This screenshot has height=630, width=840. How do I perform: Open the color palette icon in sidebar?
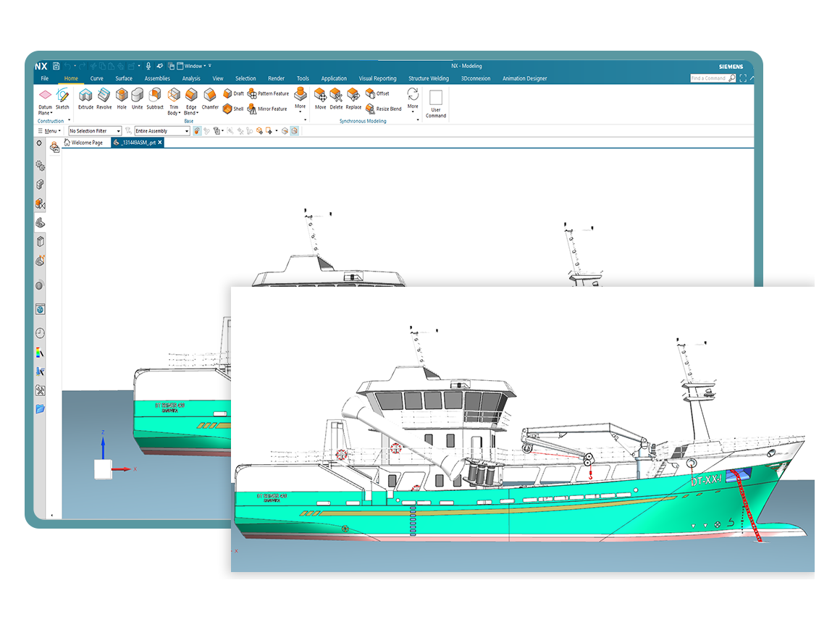[40, 353]
